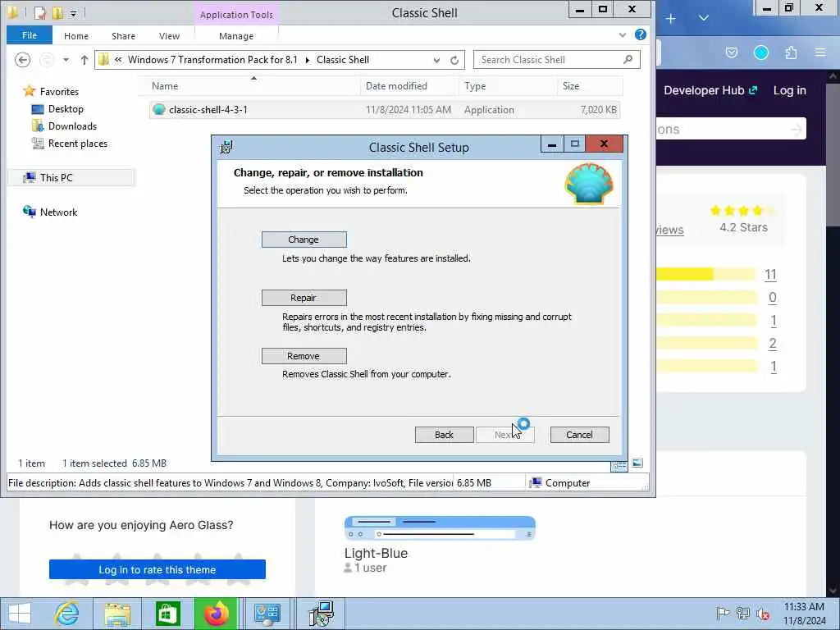Click the two-star reviews count 2
Screen dimensions: 840x630
point(773,344)
